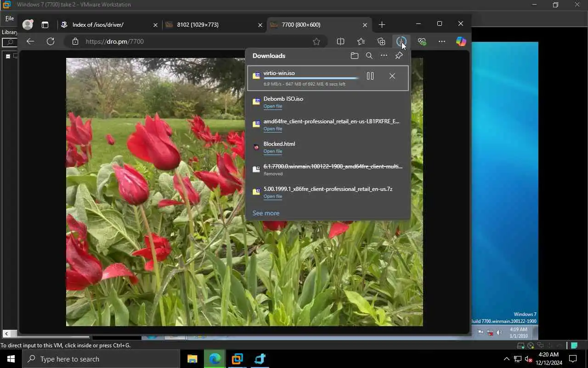Image resolution: width=588 pixels, height=368 pixels.
Task: Open file for Debomb ISO.iso
Action: (x=273, y=106)
